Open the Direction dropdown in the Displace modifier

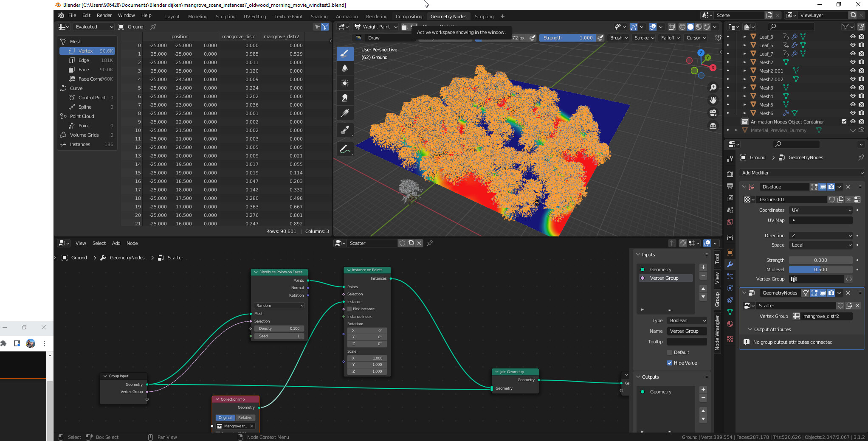[x=820, y=236]
